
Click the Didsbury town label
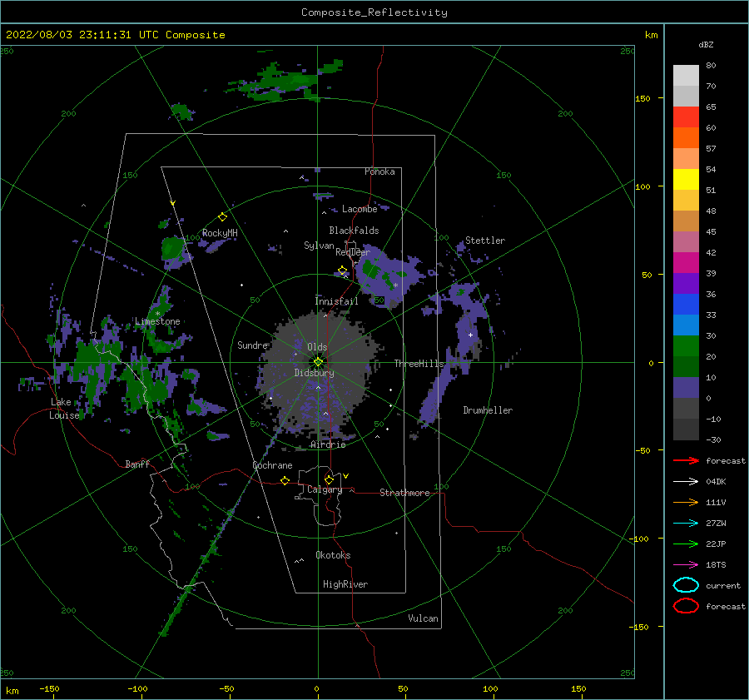(315, 373)
